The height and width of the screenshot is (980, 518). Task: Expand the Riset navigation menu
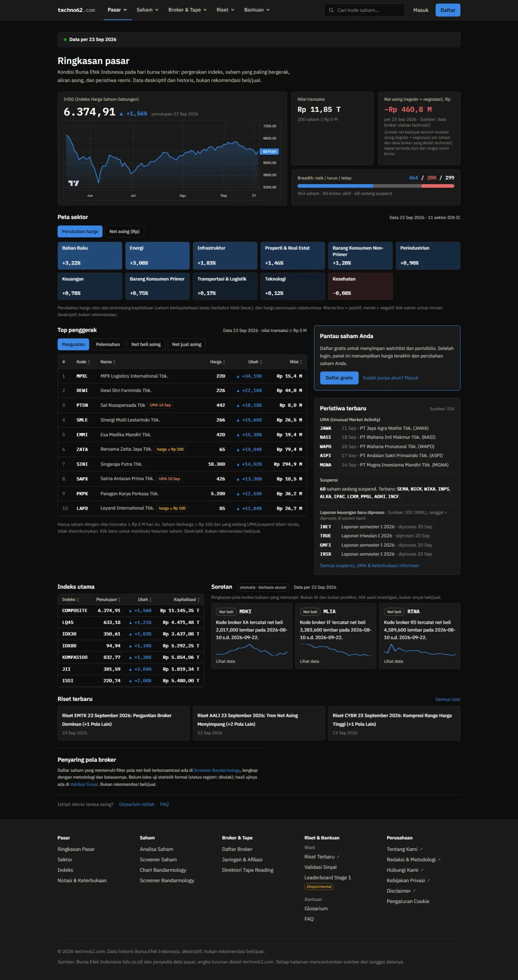pyautogui.click(x=226, y=10)
